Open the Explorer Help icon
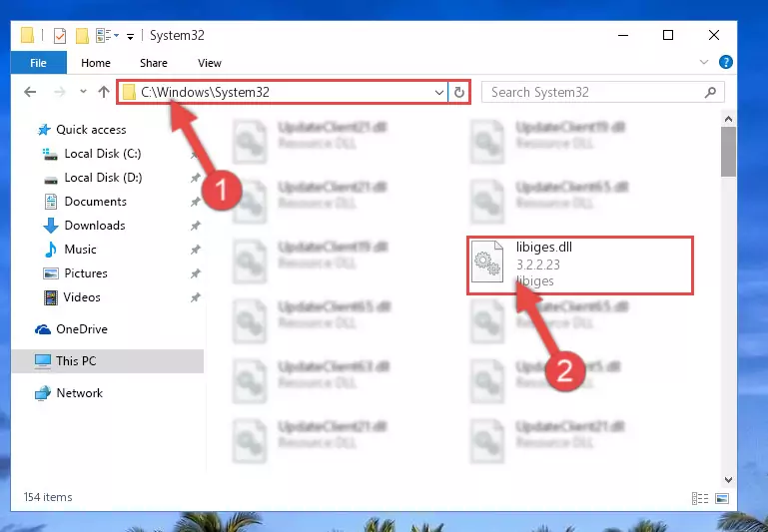This screenshot has height=532, width=768. [725, 62]
